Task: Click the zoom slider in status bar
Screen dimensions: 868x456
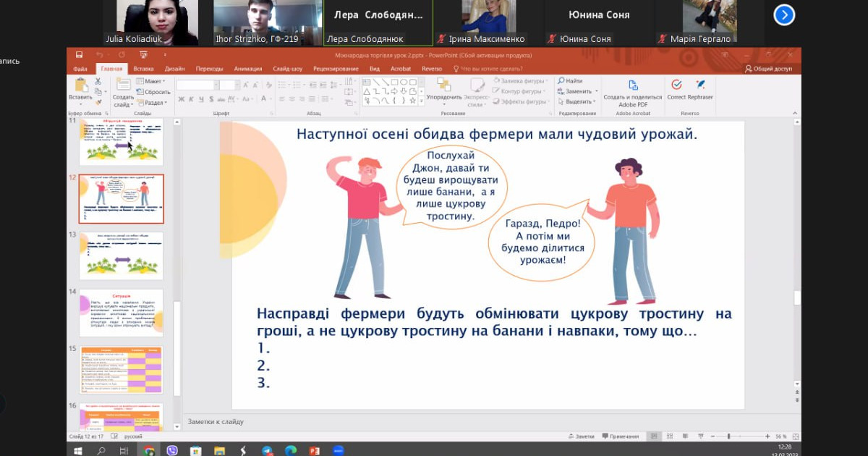Action: tap(729, 436)
